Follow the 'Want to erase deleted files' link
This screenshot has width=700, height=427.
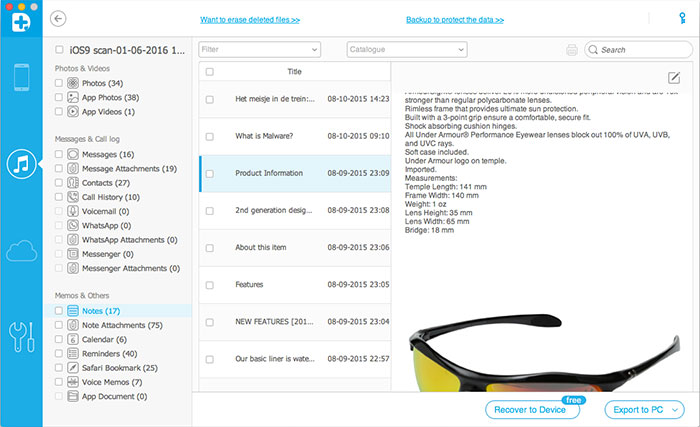click(x=250, y=20)
